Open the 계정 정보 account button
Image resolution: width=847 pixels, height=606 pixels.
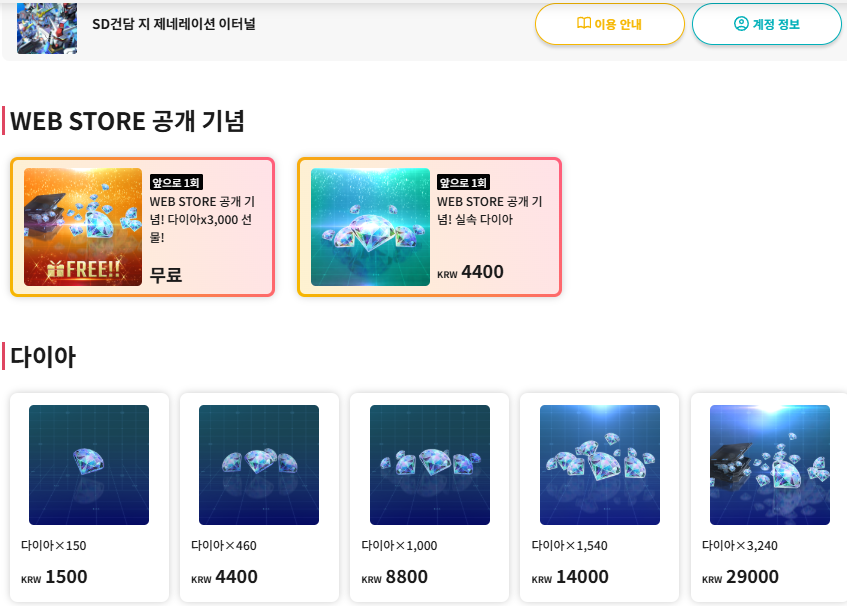pos(767,24)
